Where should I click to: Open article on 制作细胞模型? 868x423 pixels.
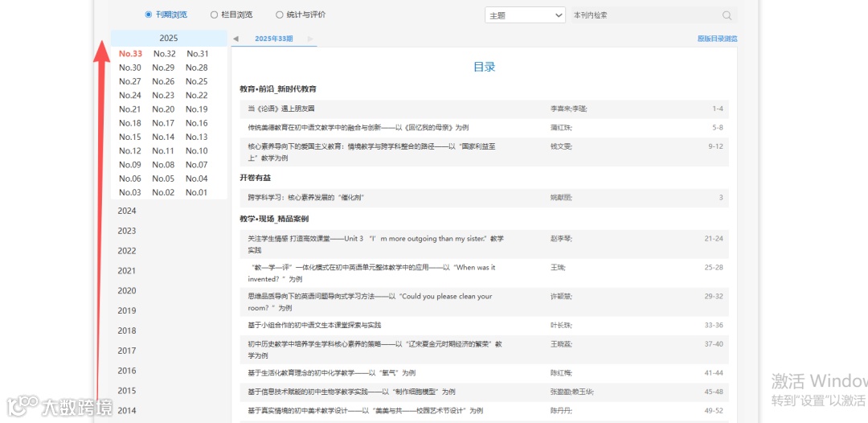(x=351, y=392)
